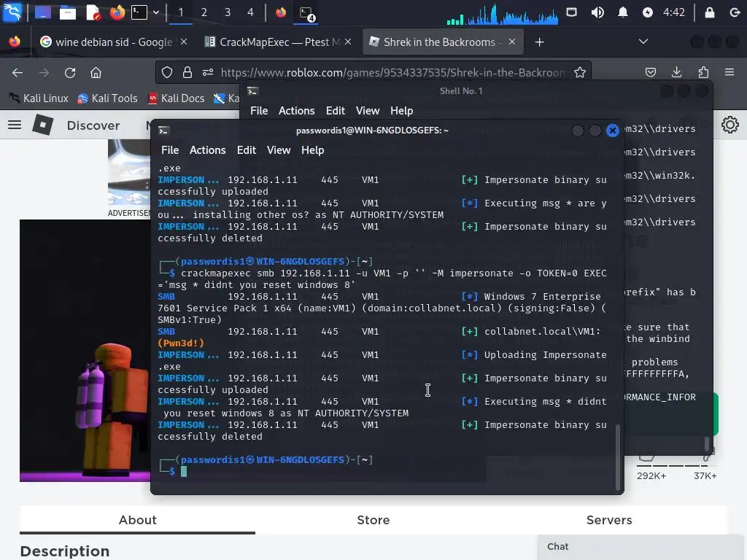Launch the text editor panel icon
Screen dimensions: 747x560
[93, 12]
